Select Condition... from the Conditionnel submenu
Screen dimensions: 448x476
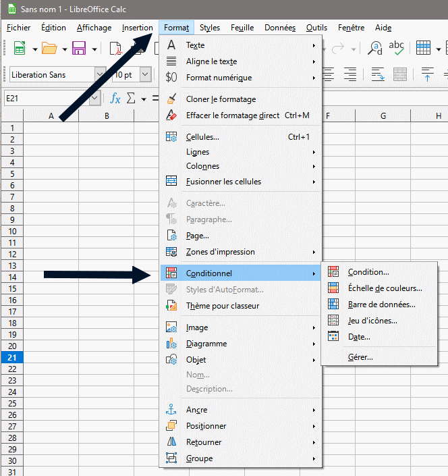pyautogui.click(x=368, y=272)
